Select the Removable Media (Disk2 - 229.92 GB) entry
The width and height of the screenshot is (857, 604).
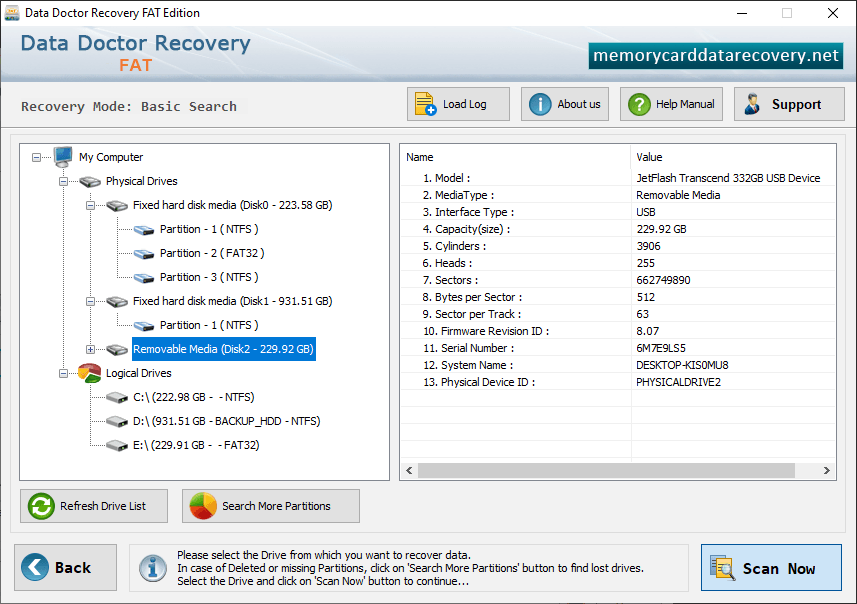[224, 349]
